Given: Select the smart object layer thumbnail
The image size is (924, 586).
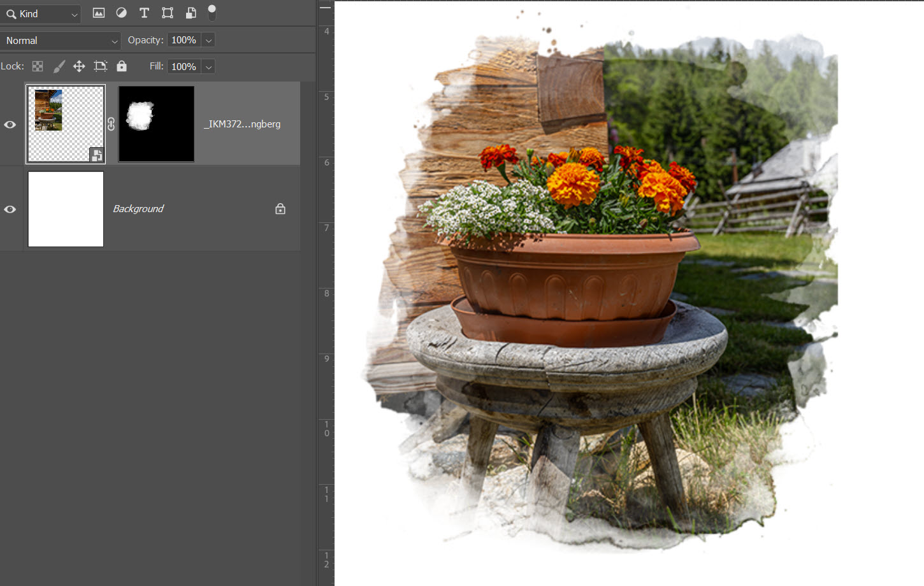Looking at the screenshot, I should click(x=66, y=124).
